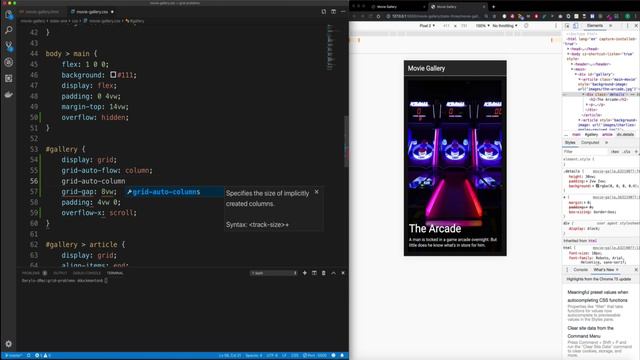Click the .cls toggle in Styles pane
This screenshot has height=360, width=640.
(x=627, y=152)
